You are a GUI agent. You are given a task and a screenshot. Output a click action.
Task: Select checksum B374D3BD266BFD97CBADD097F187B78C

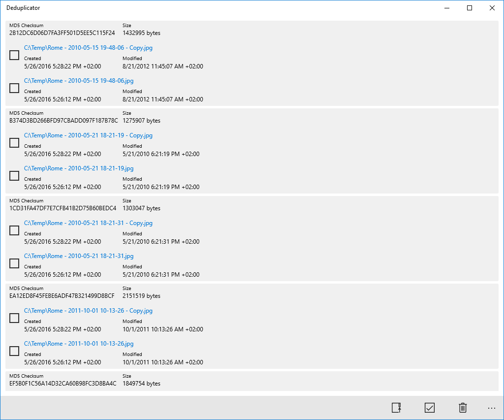click(x=63, y=121)
